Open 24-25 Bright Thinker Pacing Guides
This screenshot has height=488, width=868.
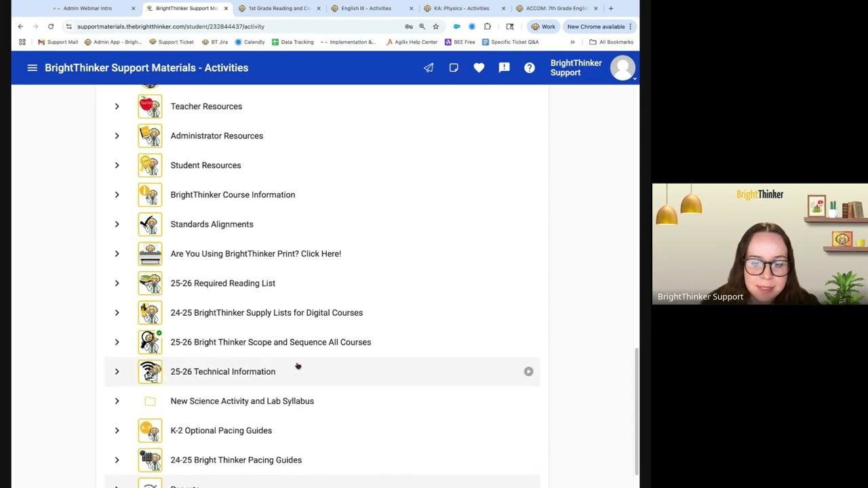(236, 460)
